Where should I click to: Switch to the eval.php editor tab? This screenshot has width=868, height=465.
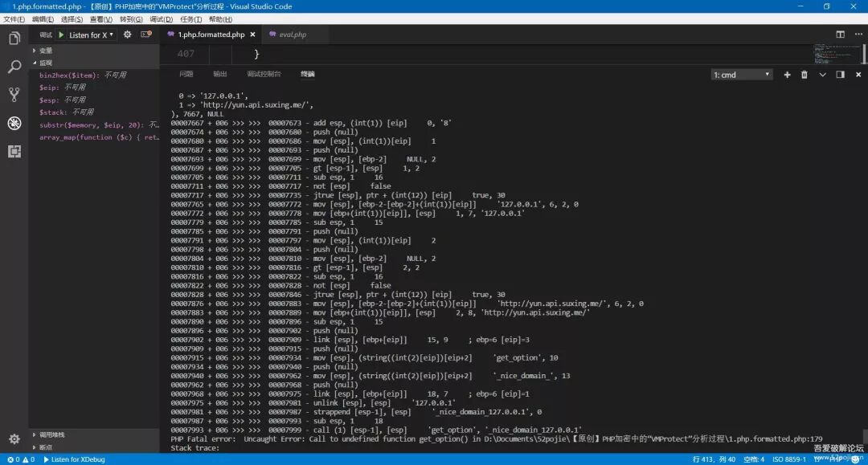[x=293, y=35]
